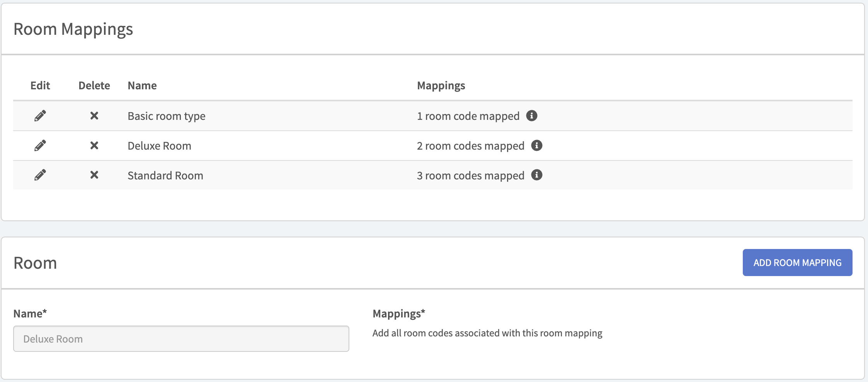
Task: Click the Edit column header
Action: 40,85
